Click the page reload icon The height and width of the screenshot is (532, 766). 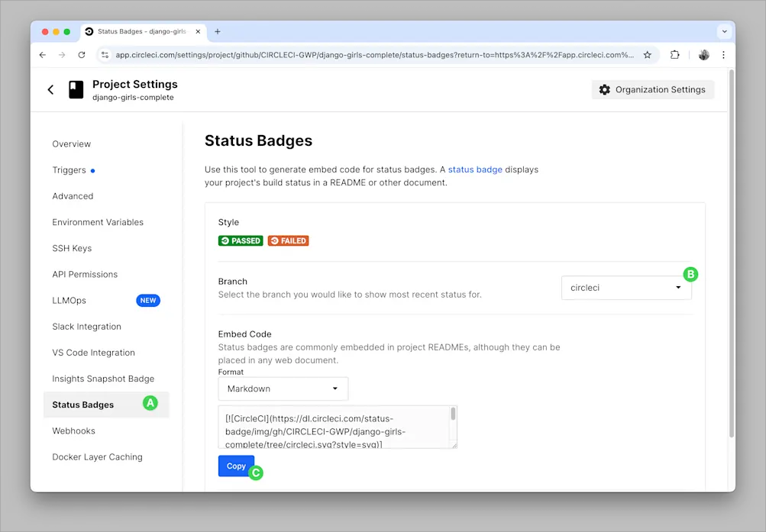pos(82,55)
